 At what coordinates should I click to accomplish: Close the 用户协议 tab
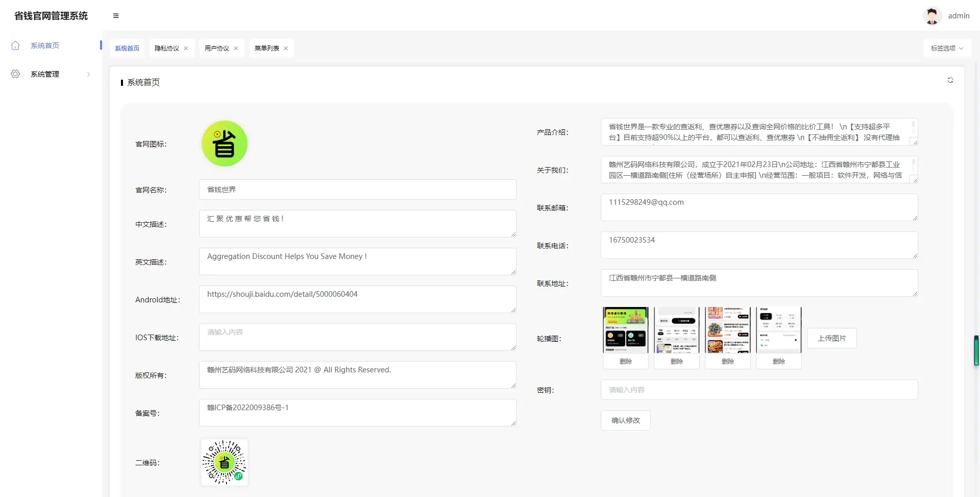236,49
